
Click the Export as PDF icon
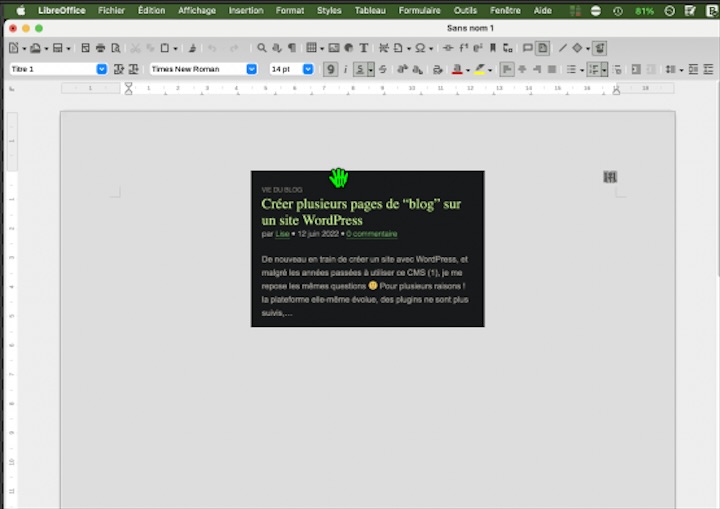85,48
